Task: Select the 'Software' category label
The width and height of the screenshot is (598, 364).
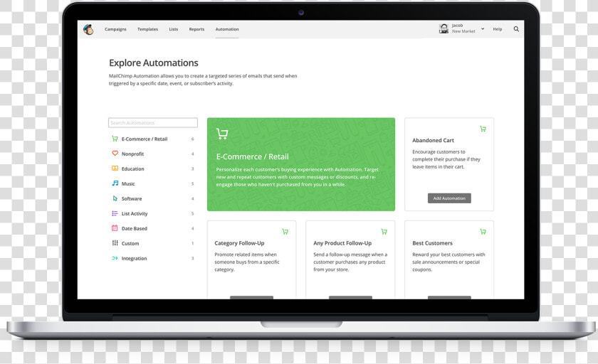Action: (x=132, y=199)
